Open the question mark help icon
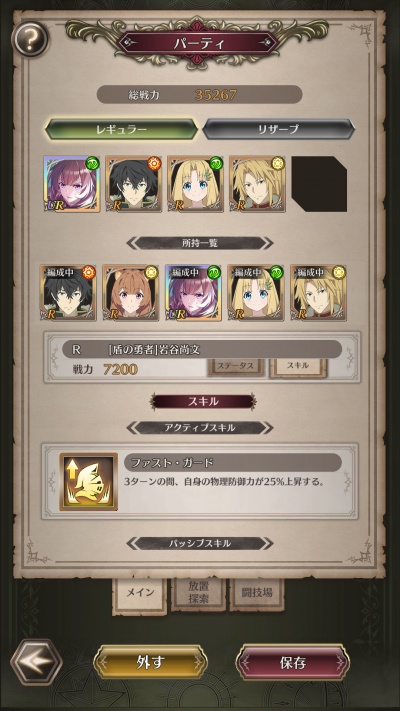400x711 pixels. pyautogui.click(x=29, y=39)
